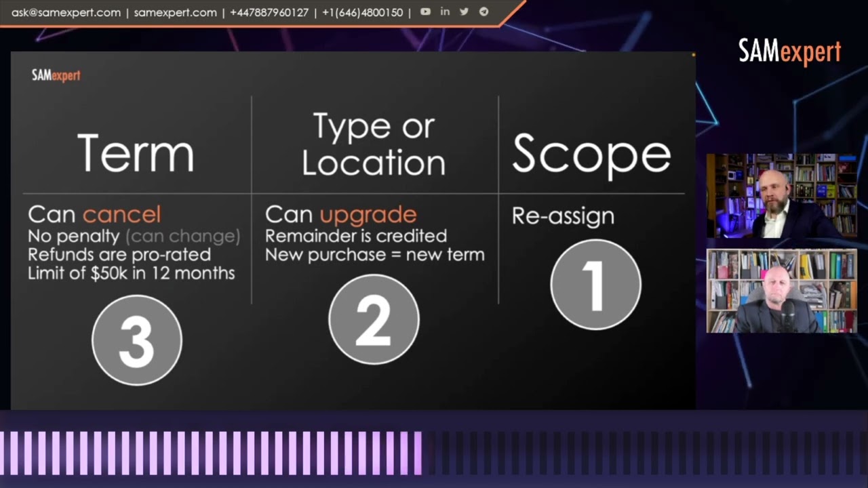Screen dimensions: 868x488
Task: Click the Telegram icon in top bar
Action: (484, 12)
